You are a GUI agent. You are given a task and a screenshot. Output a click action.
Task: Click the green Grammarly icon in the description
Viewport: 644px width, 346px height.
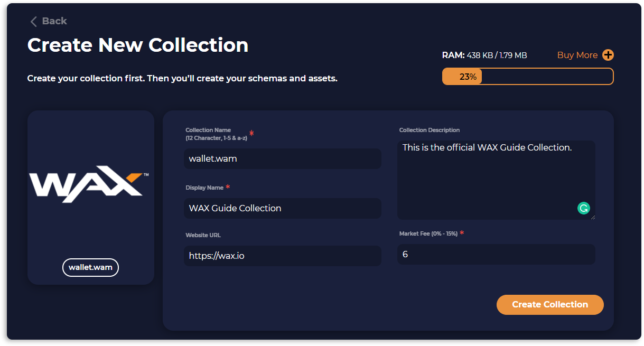click(583, 208)
